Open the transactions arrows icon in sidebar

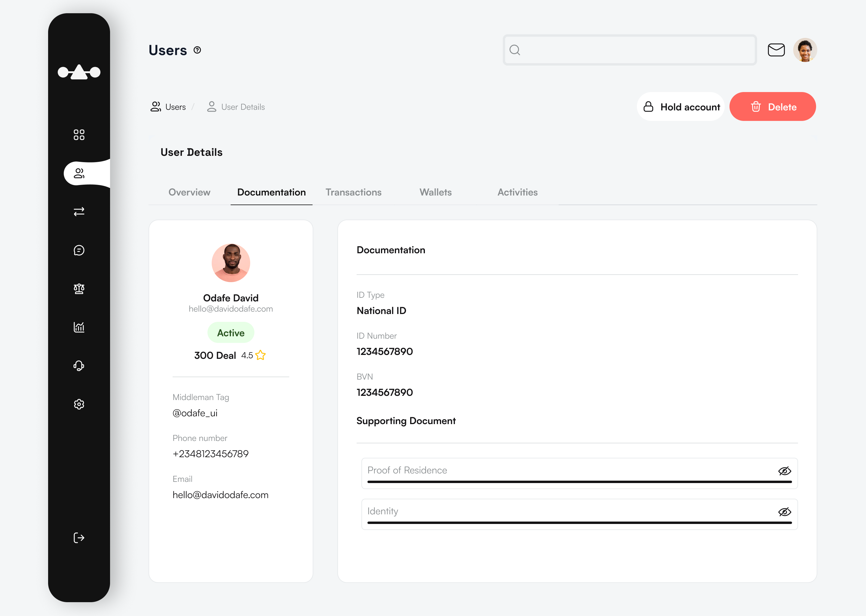(79, 212)
